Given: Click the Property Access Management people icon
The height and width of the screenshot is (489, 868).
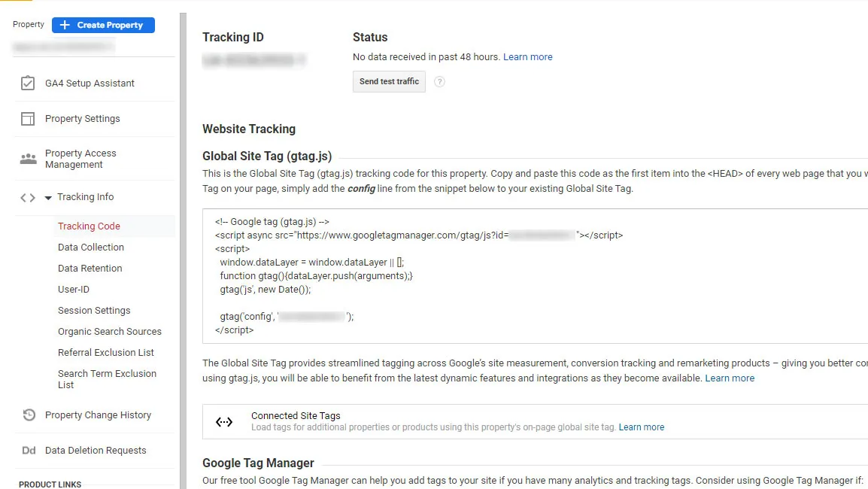Looking at the screenshot, I should [x=29, y=159].
